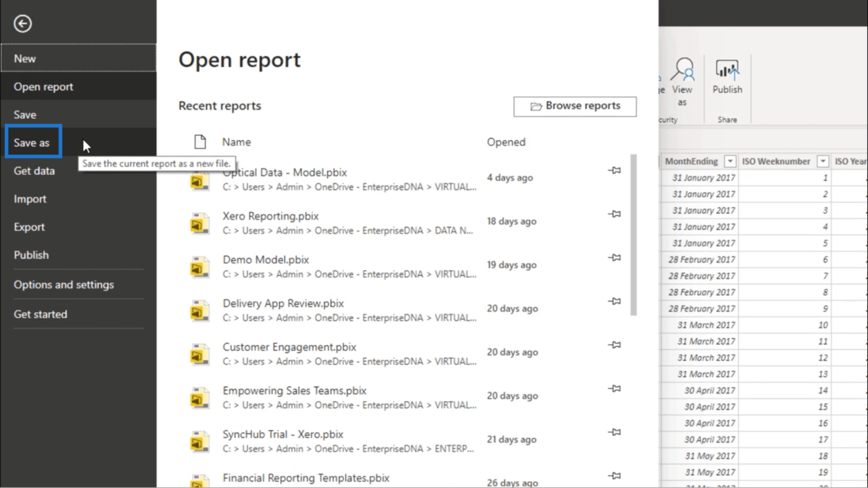Click the recent reports list scrollbar
868x488 pixels.
click(633, 234)
